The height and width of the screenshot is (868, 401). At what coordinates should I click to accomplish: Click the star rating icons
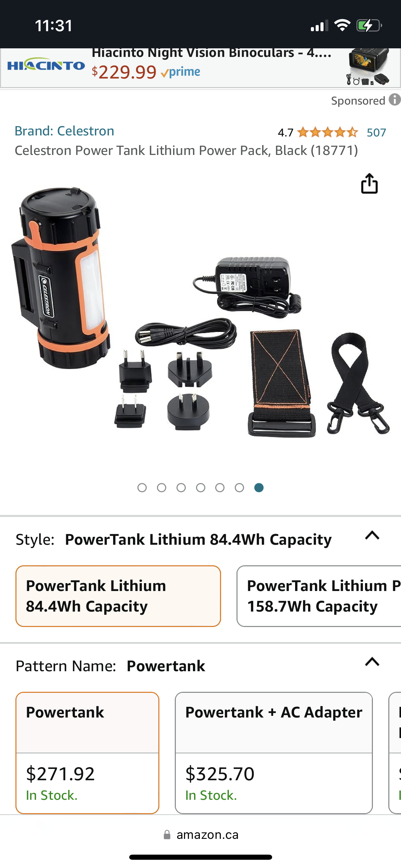328,132
